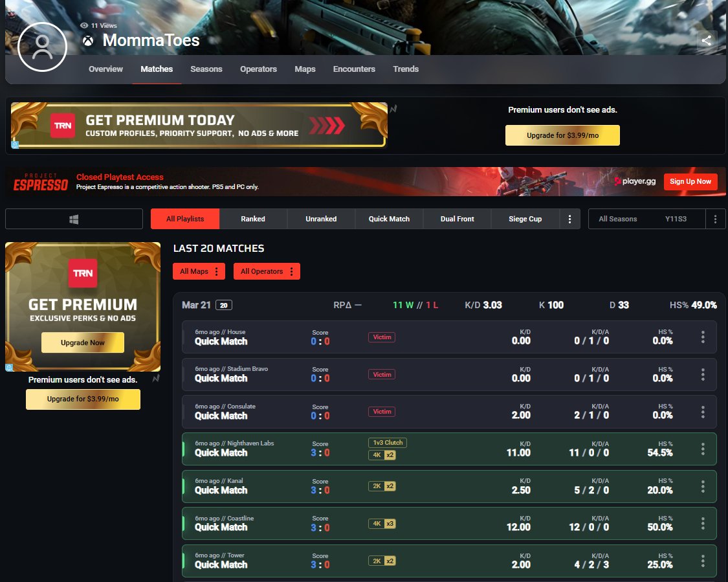Click the 1v3 Clutch badge
Screen dimensions: 728x582
pyautogui.click(x=388, y=443)
